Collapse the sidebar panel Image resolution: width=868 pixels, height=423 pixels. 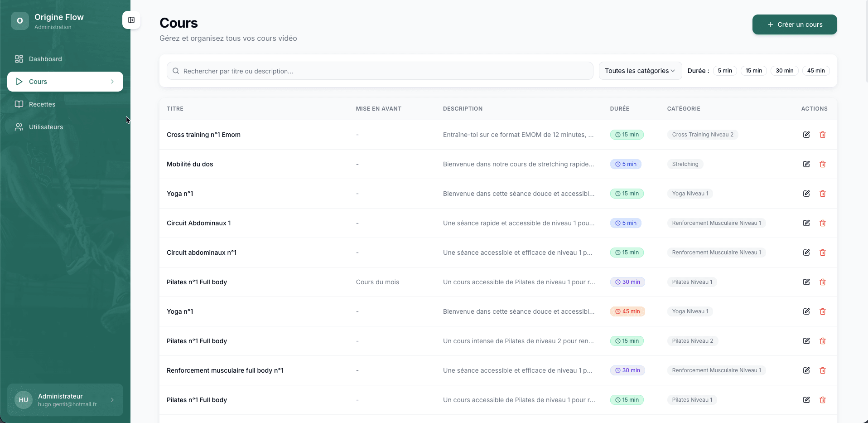click(131, 20)
